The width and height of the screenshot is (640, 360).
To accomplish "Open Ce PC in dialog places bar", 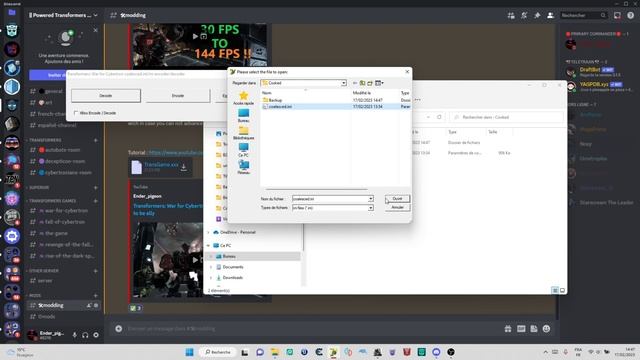I will (x=243, y=150).
